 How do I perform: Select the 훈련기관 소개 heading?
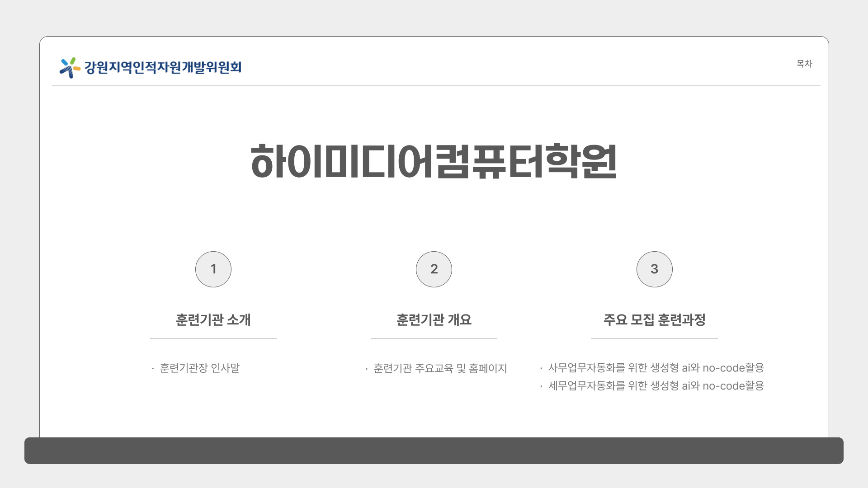[213, 320]
